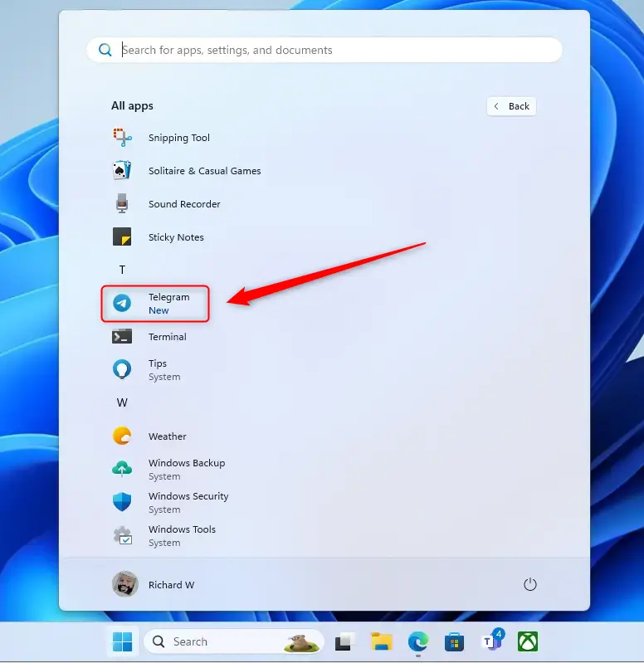
Task: Launch the Telegram paper plane icon
Action: click(122, 303)
